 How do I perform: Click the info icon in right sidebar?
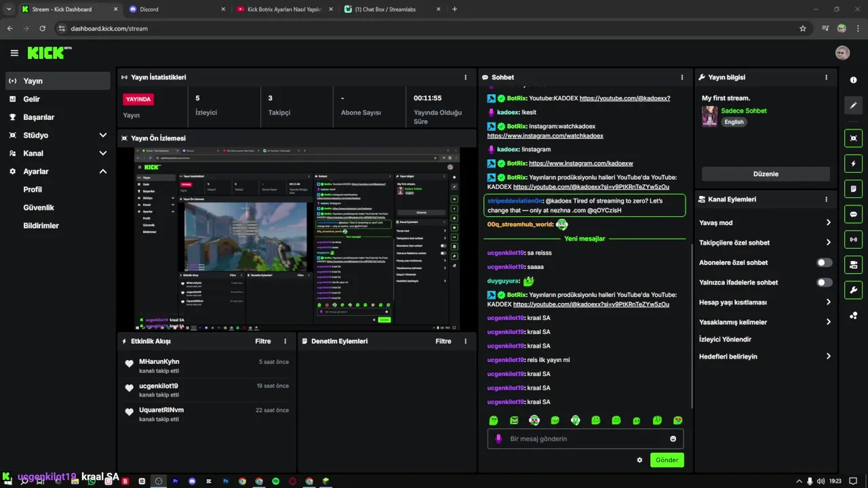853,80
